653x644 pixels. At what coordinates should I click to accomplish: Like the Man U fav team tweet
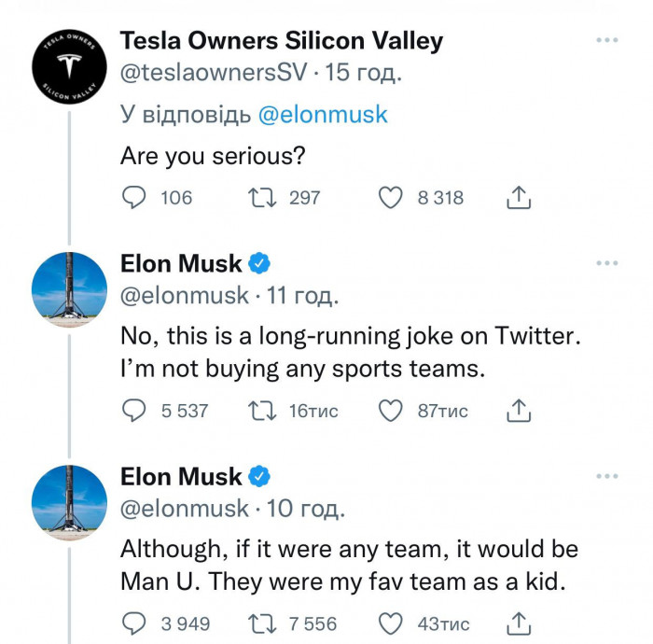click(390, 623)
